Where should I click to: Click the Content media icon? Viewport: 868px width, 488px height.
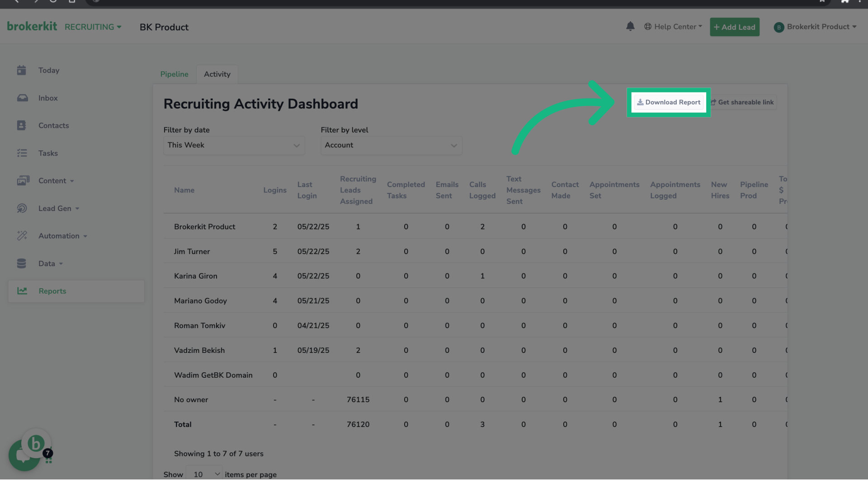(x=23, y=181)
